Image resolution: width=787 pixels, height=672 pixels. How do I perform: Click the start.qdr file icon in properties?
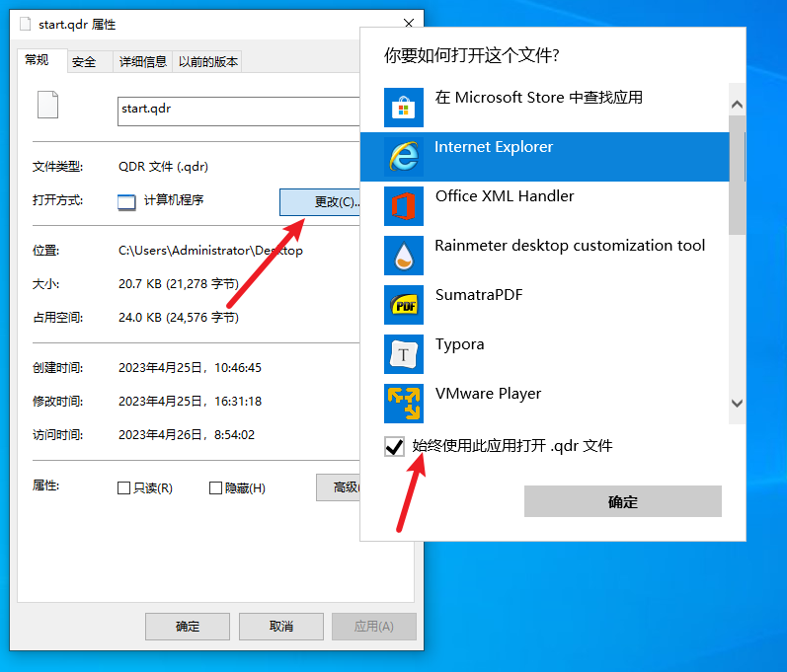[x=47, y=105]
